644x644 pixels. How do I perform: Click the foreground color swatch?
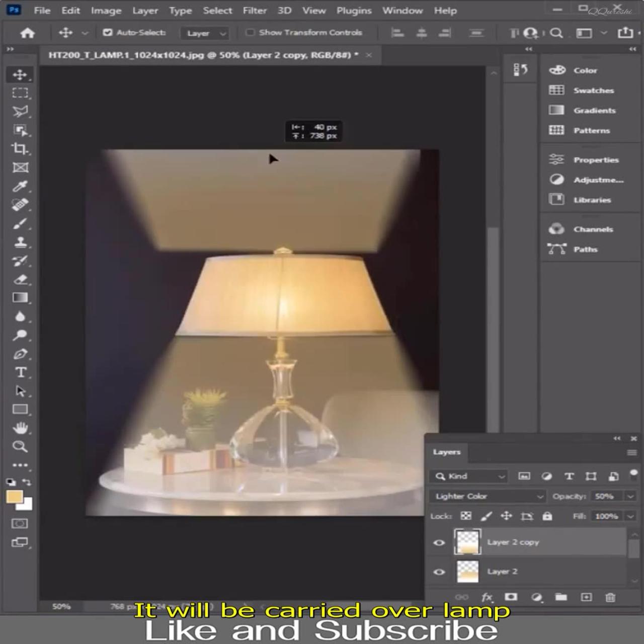pos(14,497)
